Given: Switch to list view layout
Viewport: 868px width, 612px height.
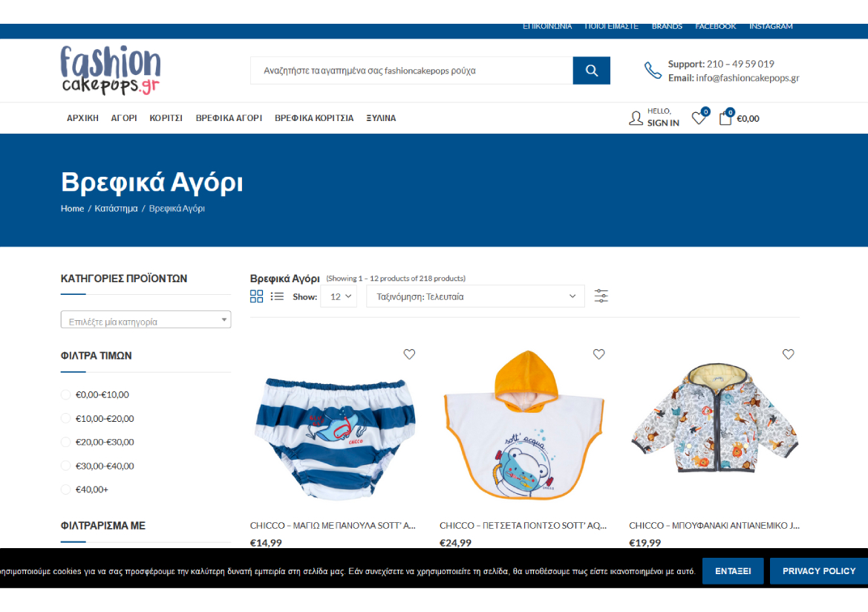Looking at the screenshot, I should pos(277,296).
